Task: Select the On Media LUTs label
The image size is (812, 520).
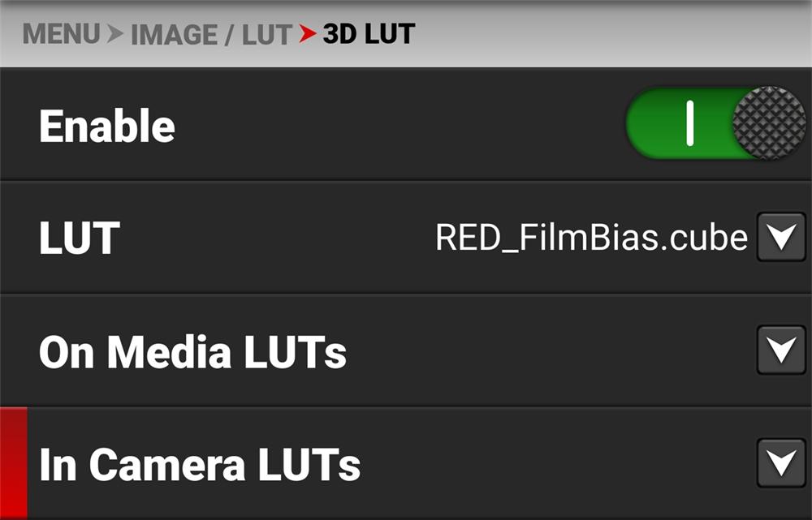Action: click(x=192, y=352)
